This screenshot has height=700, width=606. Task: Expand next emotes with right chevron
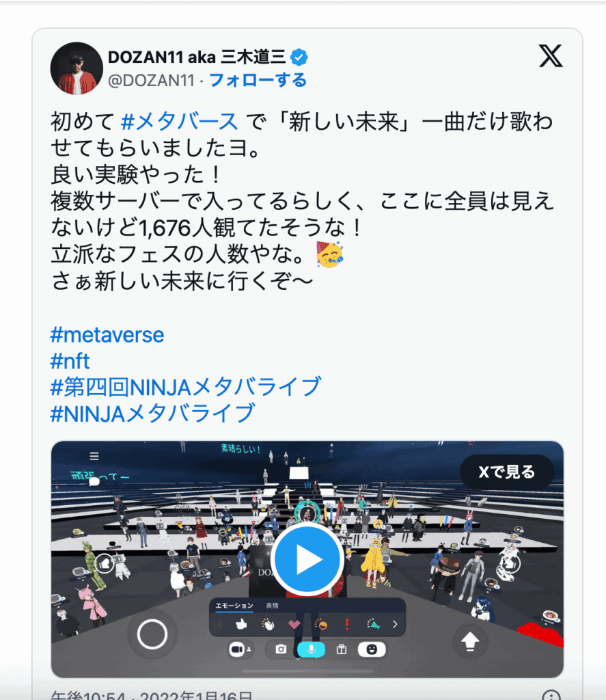(x=394, y=624)
